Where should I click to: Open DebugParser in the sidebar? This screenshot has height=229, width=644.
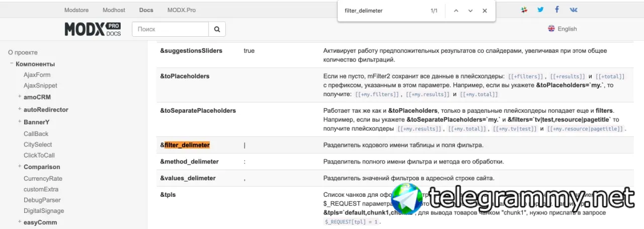click(x=42, y=200)
